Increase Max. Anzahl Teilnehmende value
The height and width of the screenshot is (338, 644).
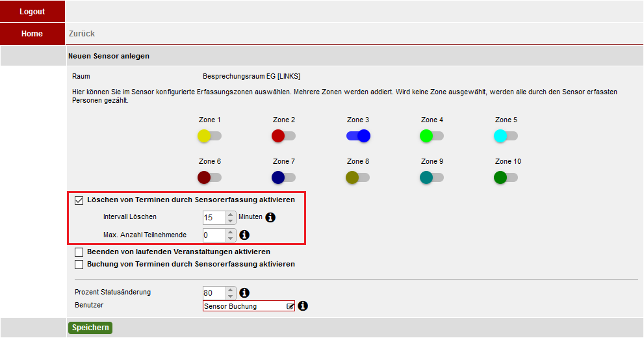[231, 232]
